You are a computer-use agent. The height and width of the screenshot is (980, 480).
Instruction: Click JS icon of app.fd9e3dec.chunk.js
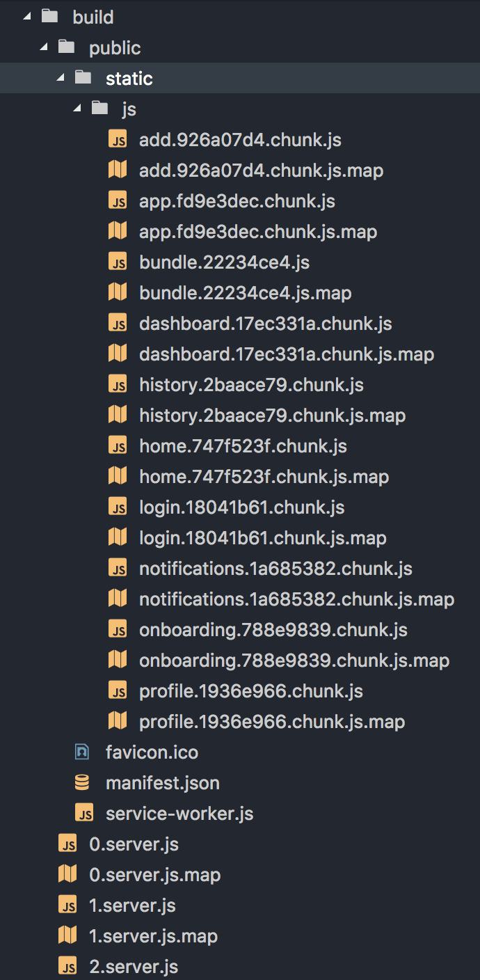pyautogui.click(x=118, y=201)
